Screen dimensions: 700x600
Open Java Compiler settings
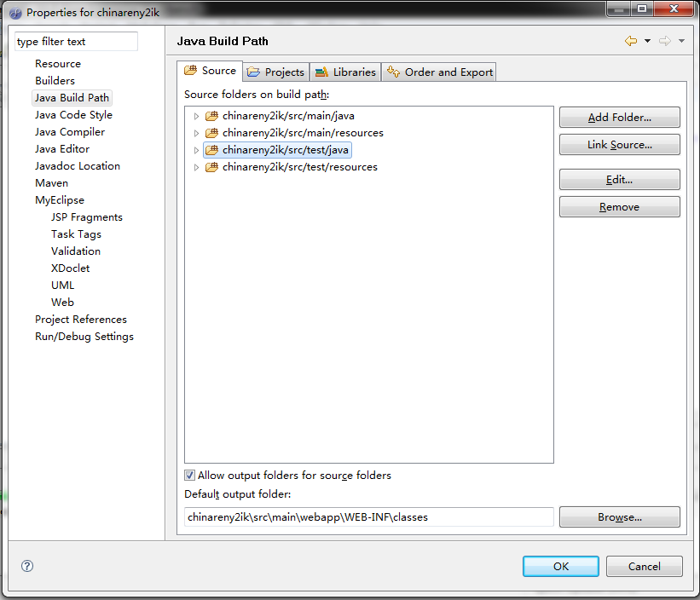[70, 132]
